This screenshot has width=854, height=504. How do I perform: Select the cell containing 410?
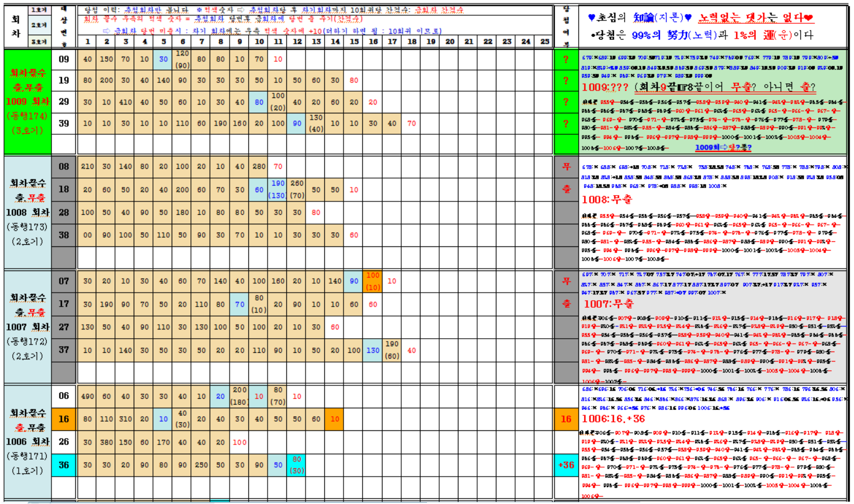[x=126, y=102]
